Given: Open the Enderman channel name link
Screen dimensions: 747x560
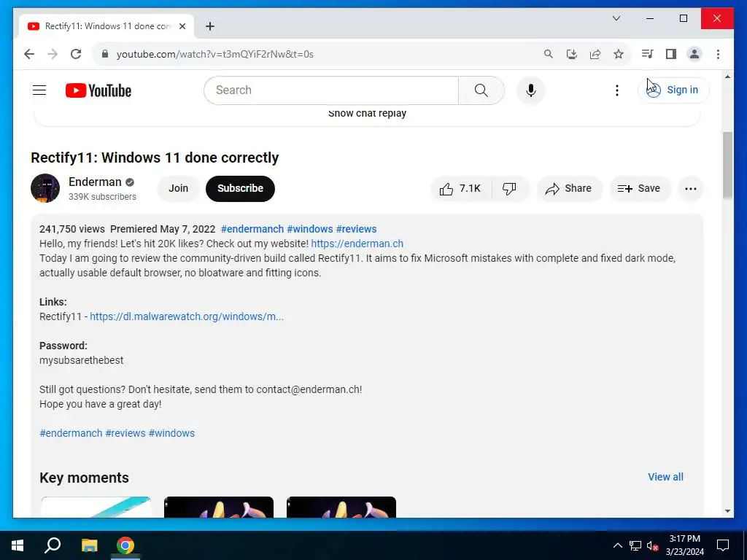Looking at the screenshot, I should click(95, 182).
